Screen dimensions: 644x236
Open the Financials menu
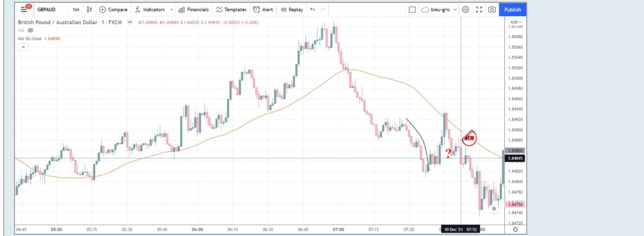pyautogui.click(x=194, y=10)
